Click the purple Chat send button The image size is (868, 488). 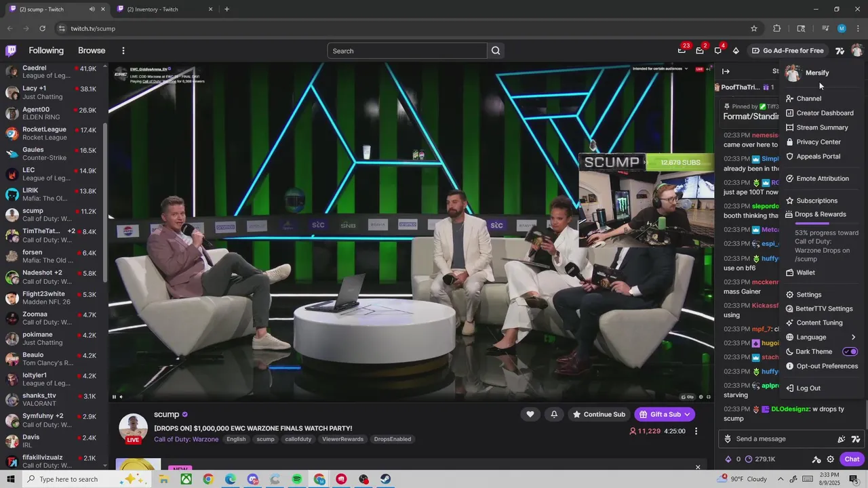pyautogui.click(x=852, y=459)
